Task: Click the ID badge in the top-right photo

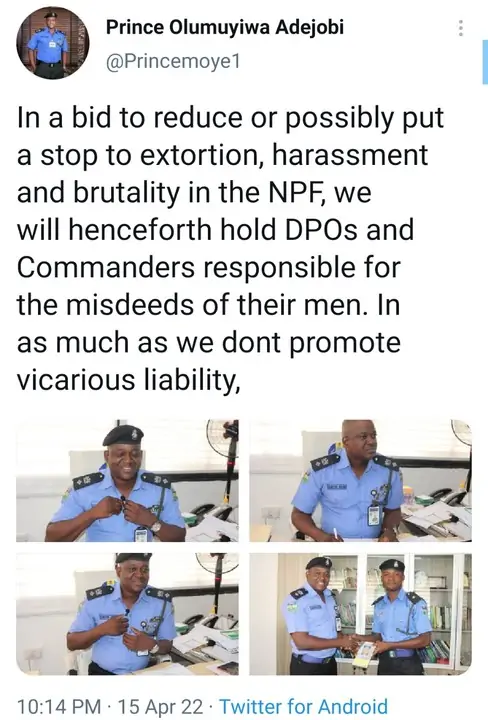Action: tap(374, 516)
